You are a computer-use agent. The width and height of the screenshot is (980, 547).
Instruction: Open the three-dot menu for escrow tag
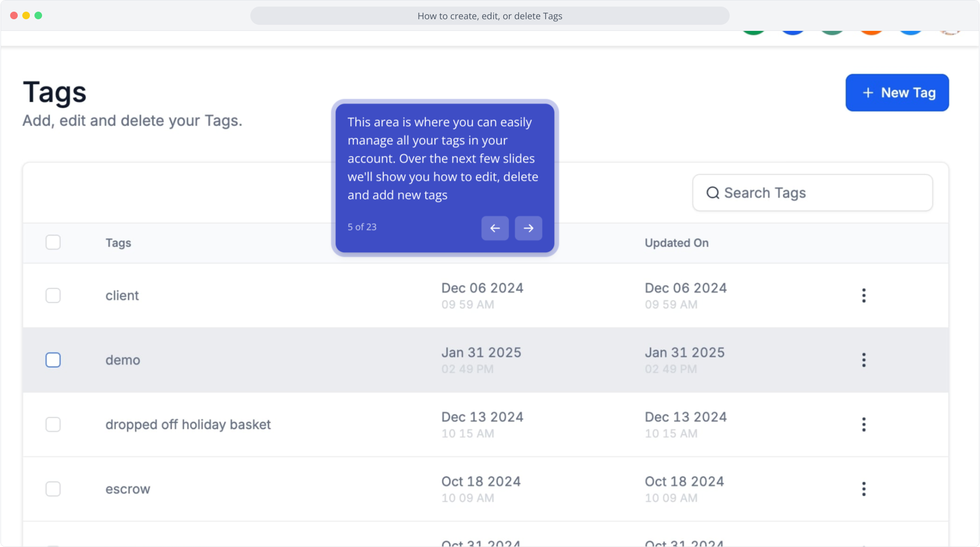click(x=863, y=489)
